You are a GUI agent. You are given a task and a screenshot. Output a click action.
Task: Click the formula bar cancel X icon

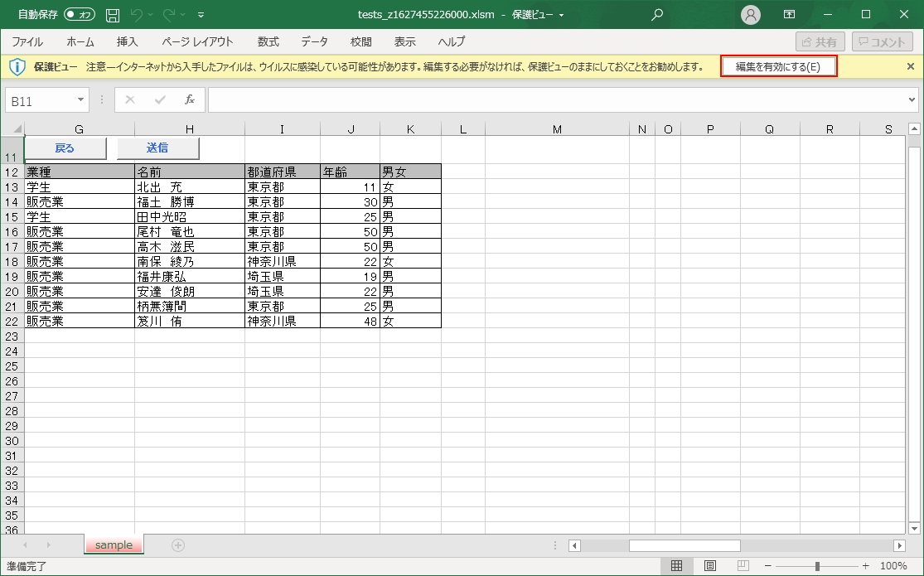click(130, 100)
